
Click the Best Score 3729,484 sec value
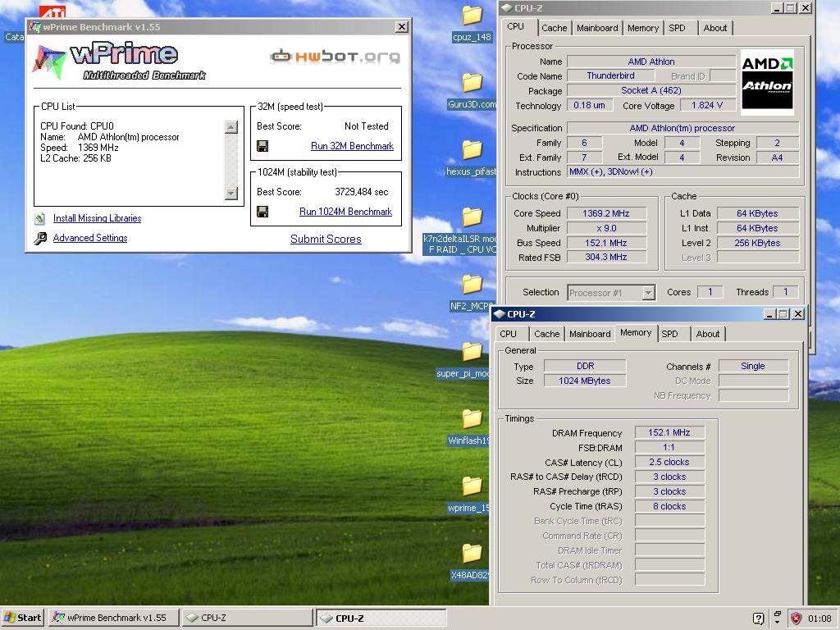[362, 192]
